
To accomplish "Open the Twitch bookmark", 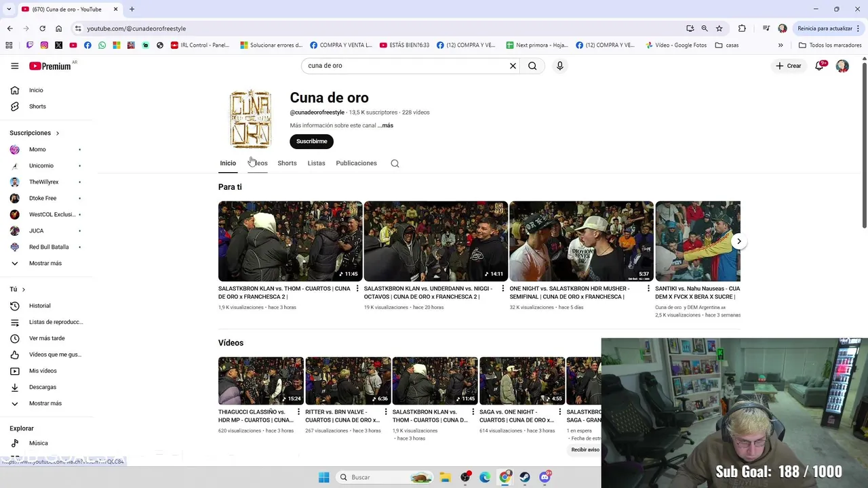I will (x=30, y=45).
